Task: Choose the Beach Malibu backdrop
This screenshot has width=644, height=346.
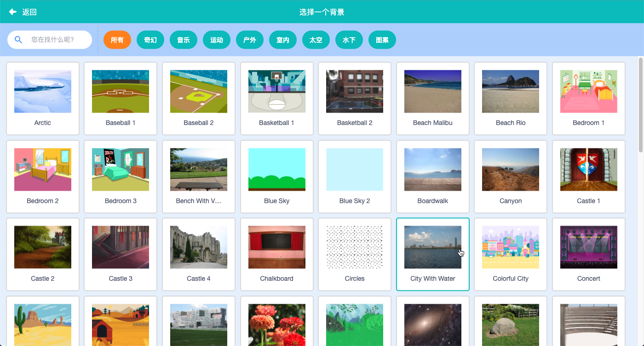Action: 433,98
